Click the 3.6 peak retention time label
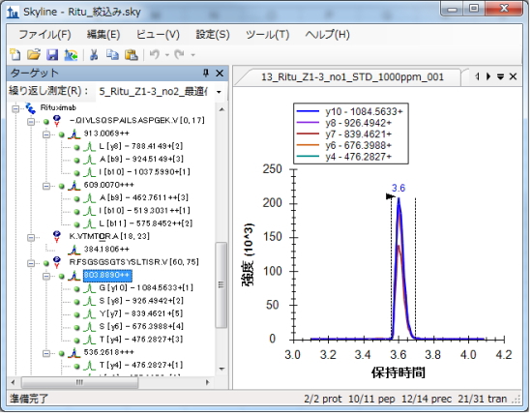The image size is (532, 416). [x=399, y=188]
